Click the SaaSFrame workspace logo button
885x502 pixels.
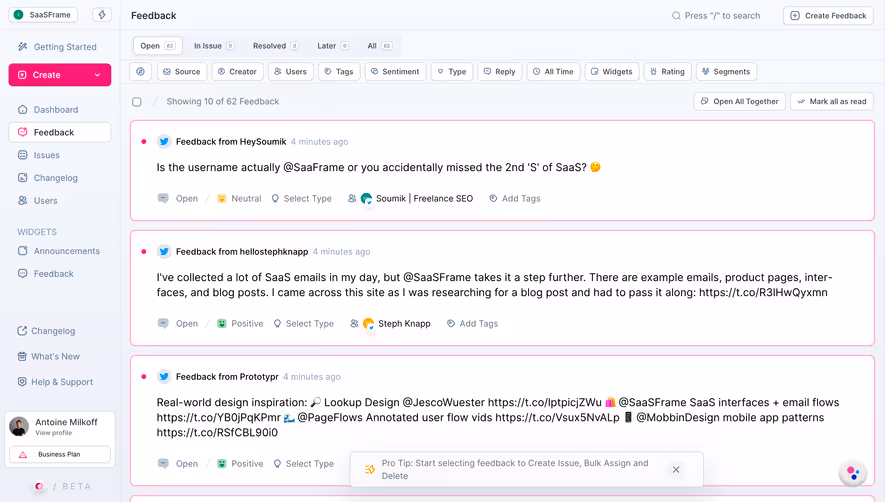click(43, 15)
